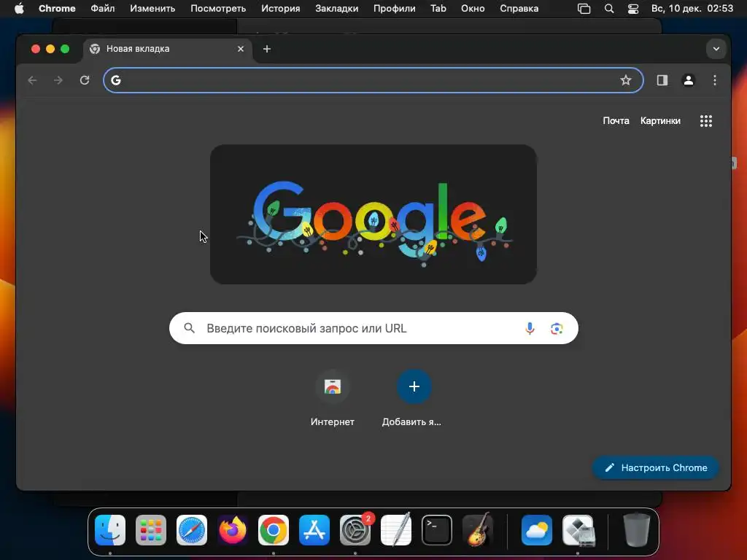Reload the current page
This screenshot has width=747, height=560.
tap(85, 80)
